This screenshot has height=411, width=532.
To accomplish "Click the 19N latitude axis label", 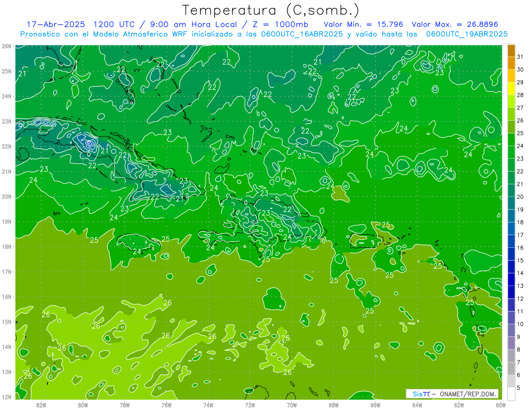I will pyautogui.click(x=7, y=221).
